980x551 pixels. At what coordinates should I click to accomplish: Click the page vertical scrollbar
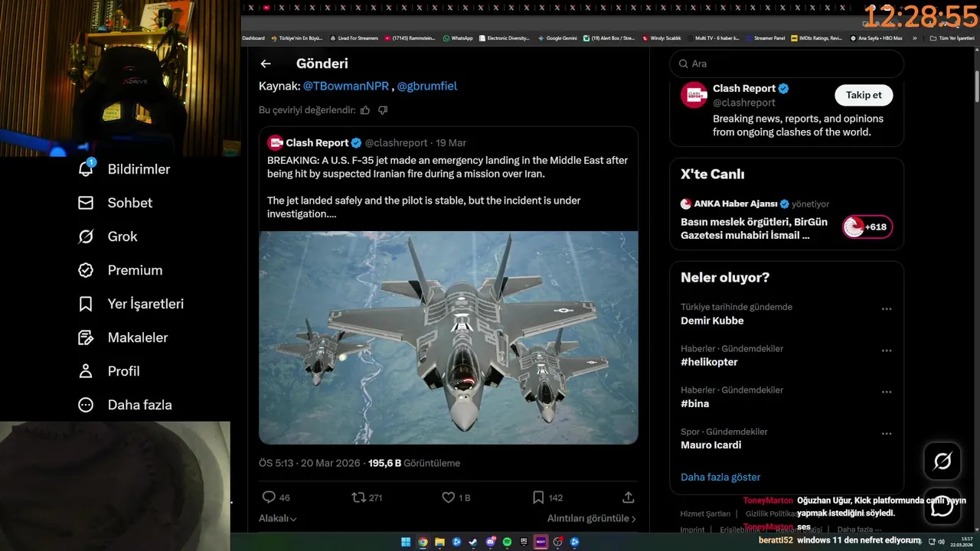click(x=975, y=86)
